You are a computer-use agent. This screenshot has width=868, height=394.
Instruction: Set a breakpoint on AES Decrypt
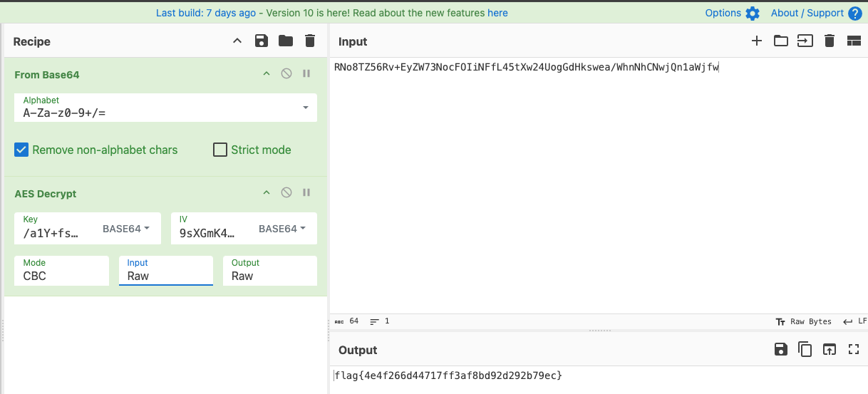point(306,193)
